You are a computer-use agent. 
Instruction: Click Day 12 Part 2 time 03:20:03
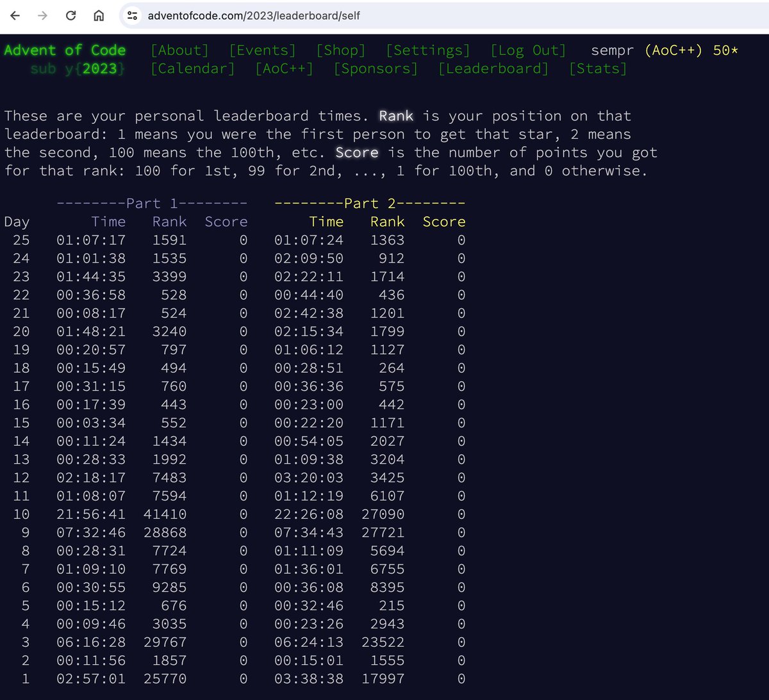pos(309,477)
